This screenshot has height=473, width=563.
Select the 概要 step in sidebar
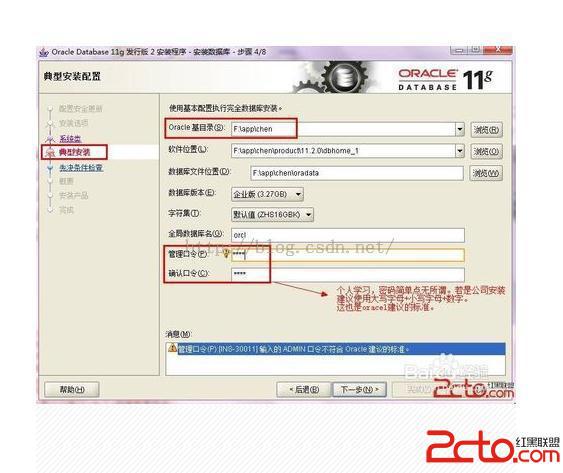pos(66,181)
